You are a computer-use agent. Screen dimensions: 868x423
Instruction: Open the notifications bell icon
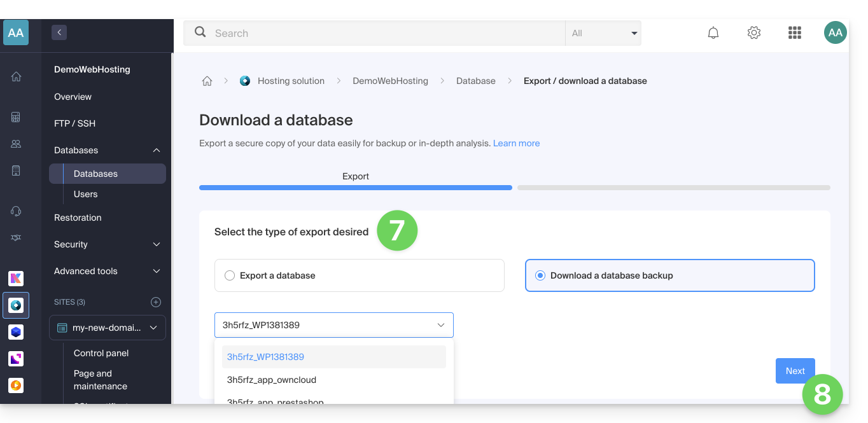pos(713,33)
